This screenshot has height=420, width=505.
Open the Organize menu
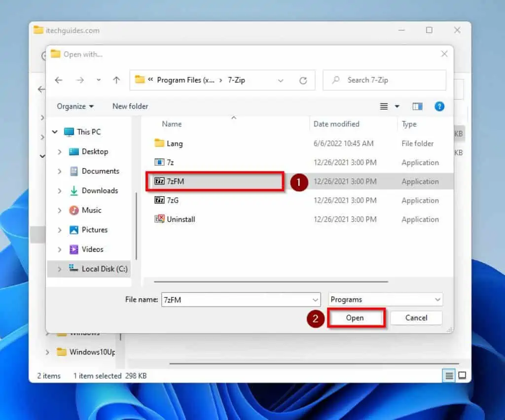coord(75,106)
